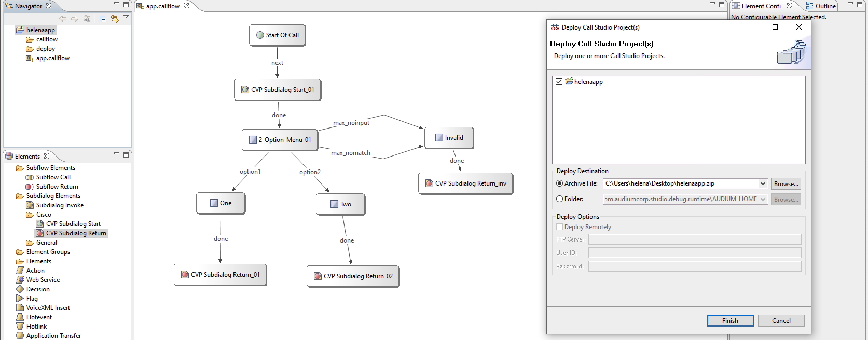Open the deploy folder in Navigator
Screen dimensions: 868x340
[x=40, y=49]
